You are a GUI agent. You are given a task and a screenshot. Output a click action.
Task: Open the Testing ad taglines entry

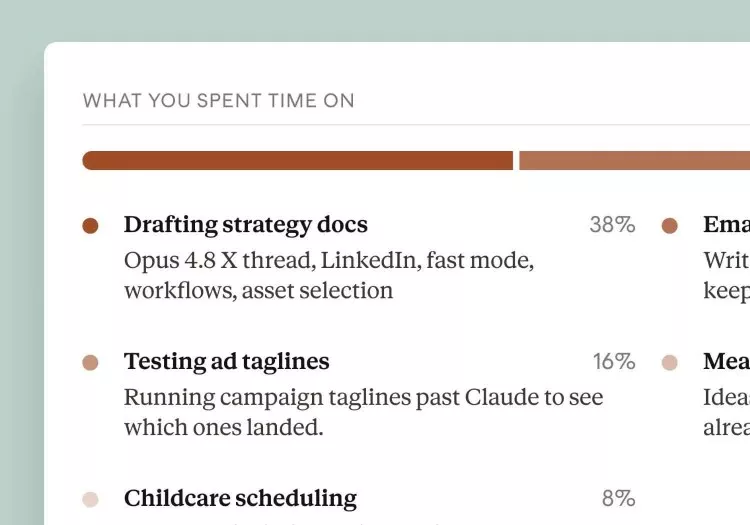227,361
